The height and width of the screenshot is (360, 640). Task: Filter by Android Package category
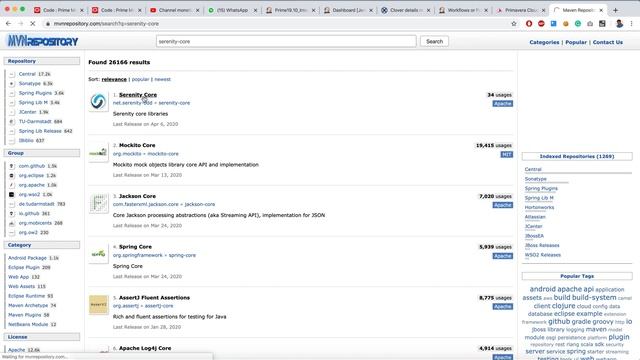click(x=27, y=258)
